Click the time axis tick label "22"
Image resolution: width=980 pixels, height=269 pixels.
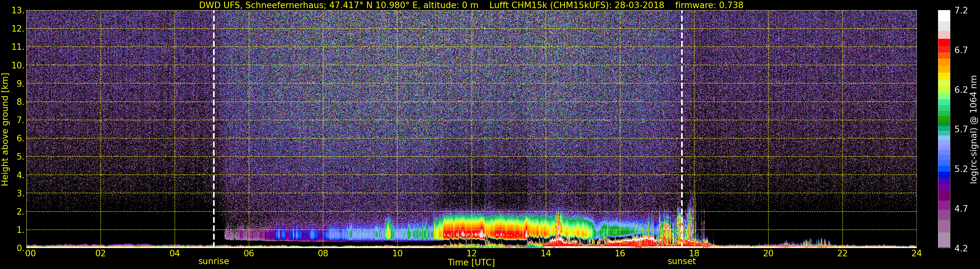click(x=842, y=253)
